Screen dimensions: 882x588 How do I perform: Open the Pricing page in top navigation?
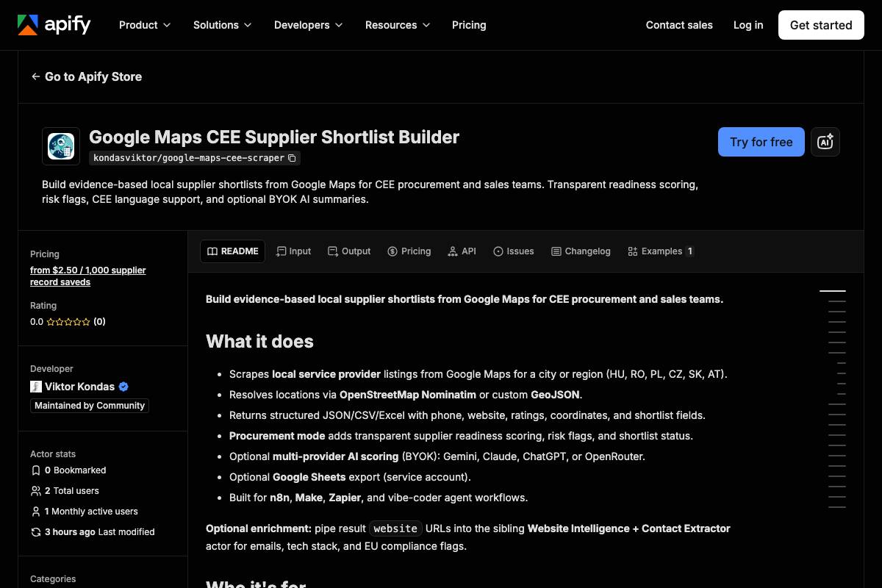click(469, 25)
